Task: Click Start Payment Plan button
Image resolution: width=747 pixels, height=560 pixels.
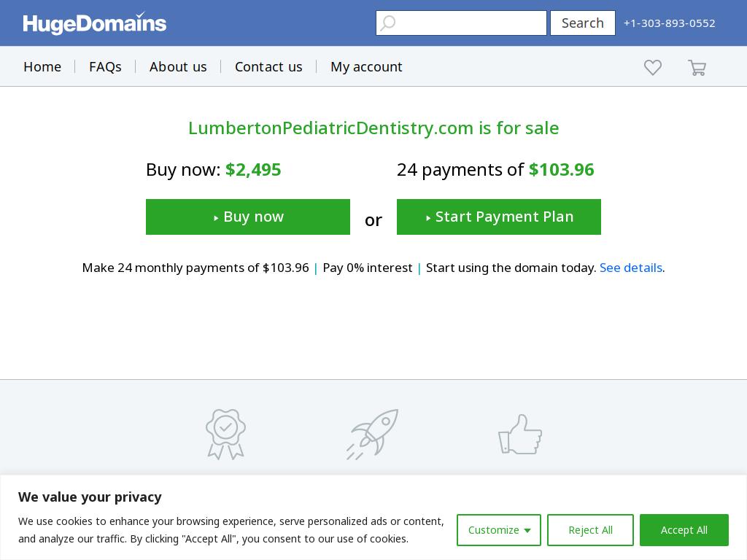Action: [x=499, y=217]
